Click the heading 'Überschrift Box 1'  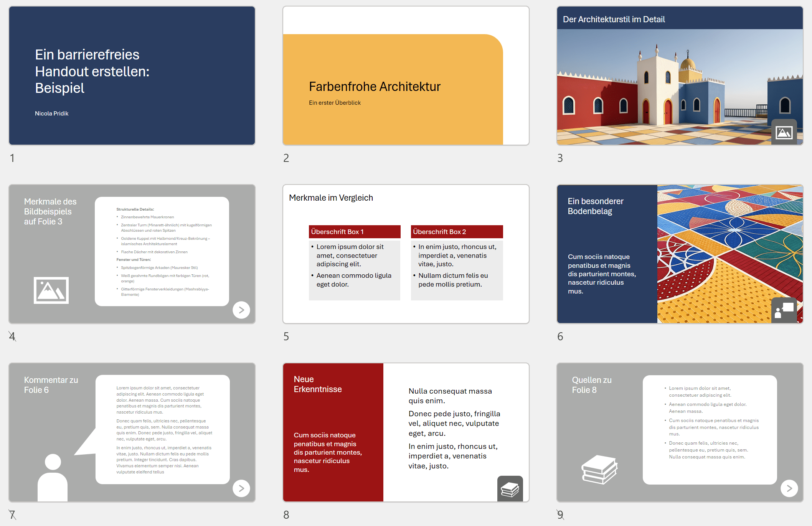point(355,232)
